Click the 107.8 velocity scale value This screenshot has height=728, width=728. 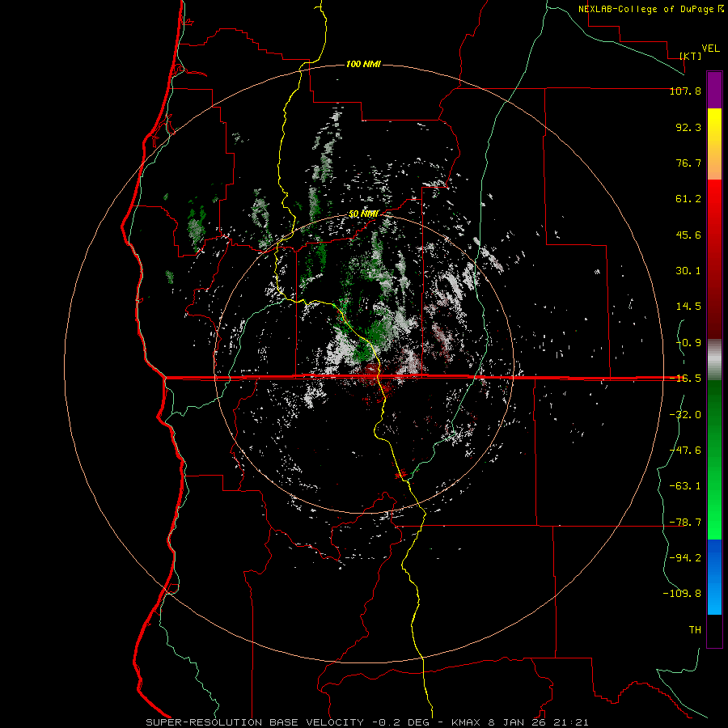pyautogui.click(x=685, y=91)
